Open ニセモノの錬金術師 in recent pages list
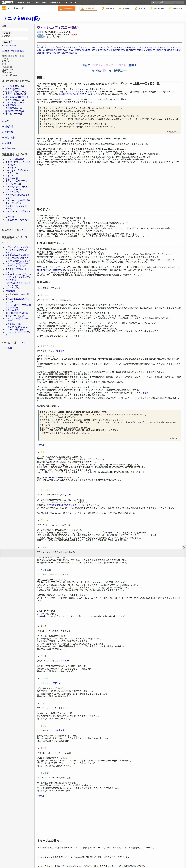The image size is (186, 868). [15, 159]
